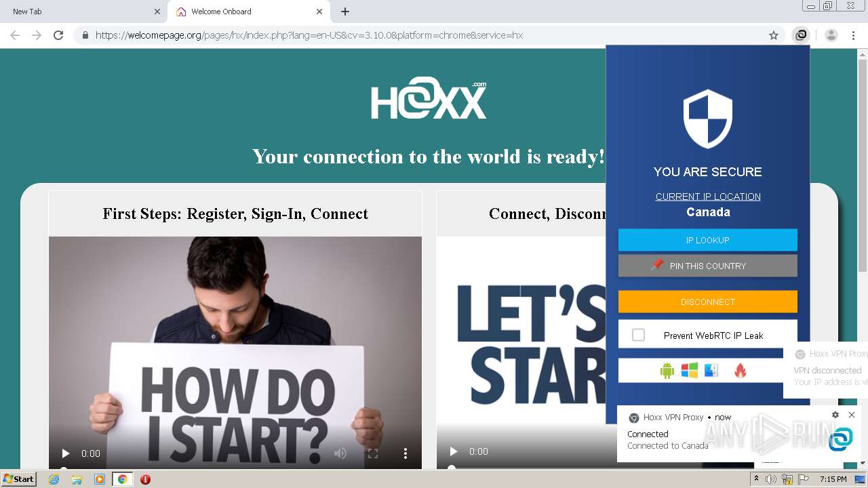Bookmark this page with the star icon
This screenshot has height=488, width=868.
[773, 35]
